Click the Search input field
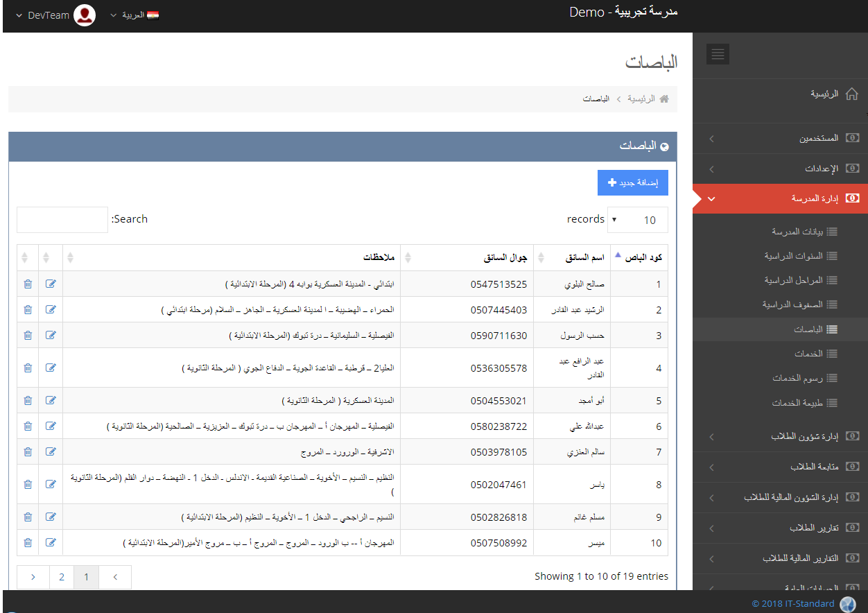This screenshot has width=868, height=613. coord(62,219)
